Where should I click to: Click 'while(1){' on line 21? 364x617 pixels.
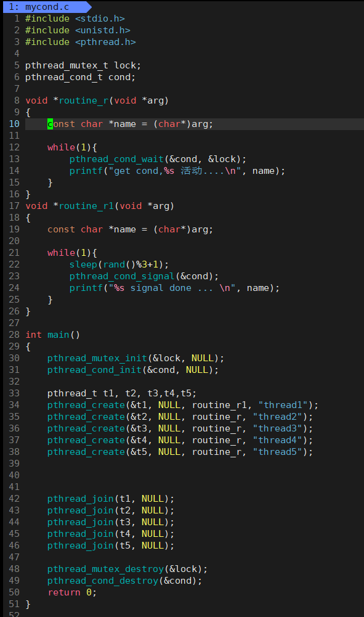point(72,253)
